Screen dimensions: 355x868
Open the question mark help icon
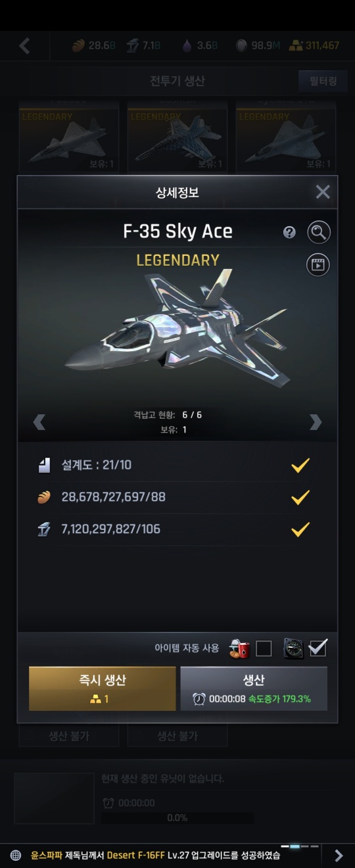(x=289, y=232)
